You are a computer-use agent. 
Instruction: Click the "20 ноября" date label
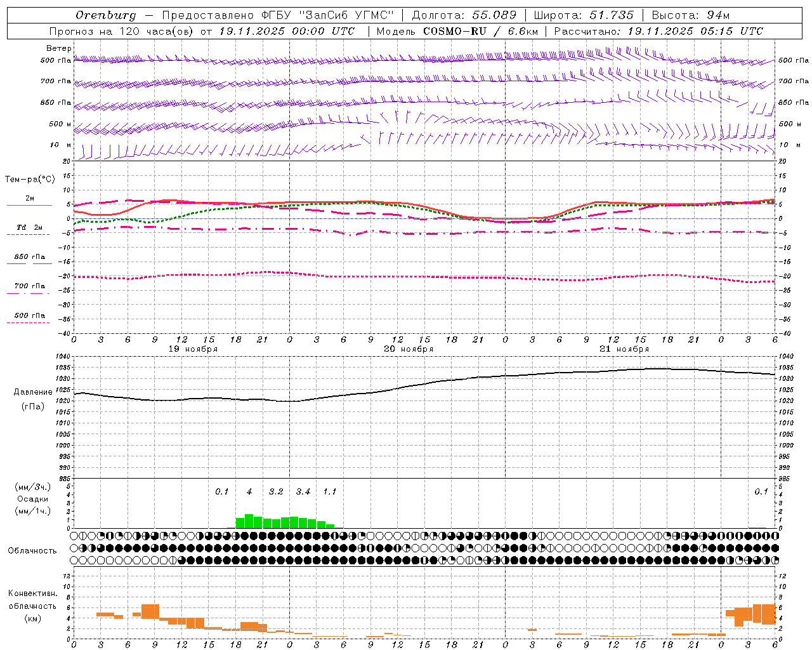(x=409, y=349)
